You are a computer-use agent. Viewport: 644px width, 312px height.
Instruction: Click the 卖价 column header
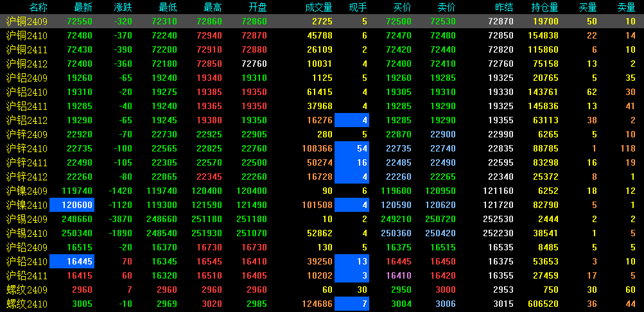[447, 7]
